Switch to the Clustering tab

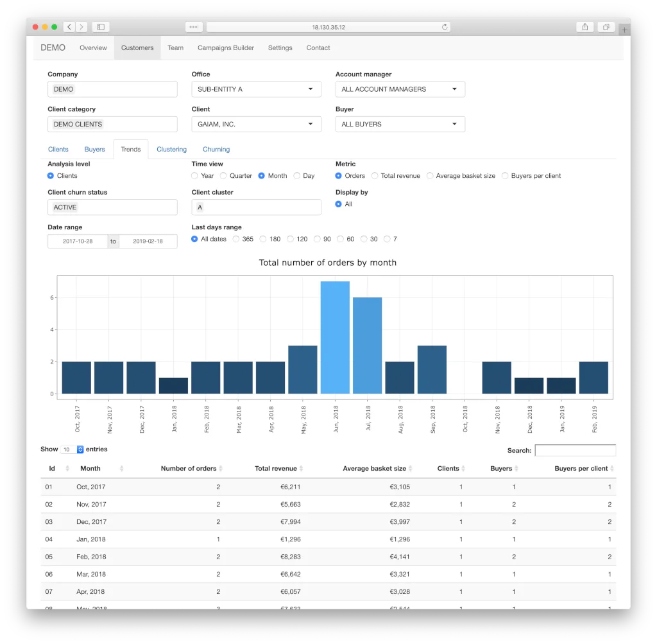(x=172, y=149)
